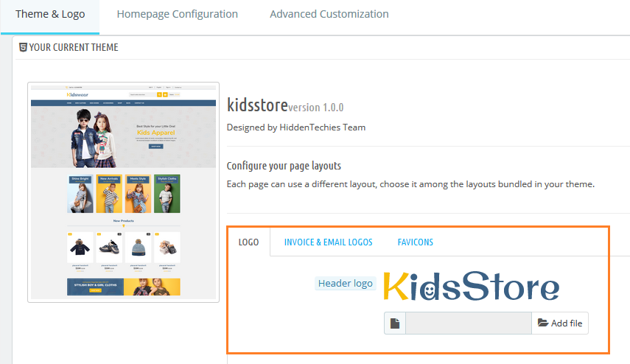This screenshot has width=630, height=364.
Task: Open the Invoice & Email Logos tab
Action: 328,242
